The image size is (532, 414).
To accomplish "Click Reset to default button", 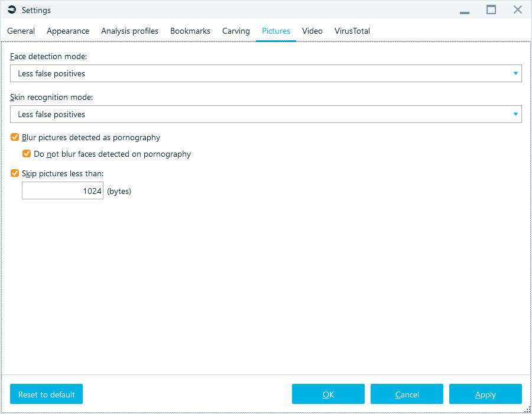I will click(x=47, y=394).
